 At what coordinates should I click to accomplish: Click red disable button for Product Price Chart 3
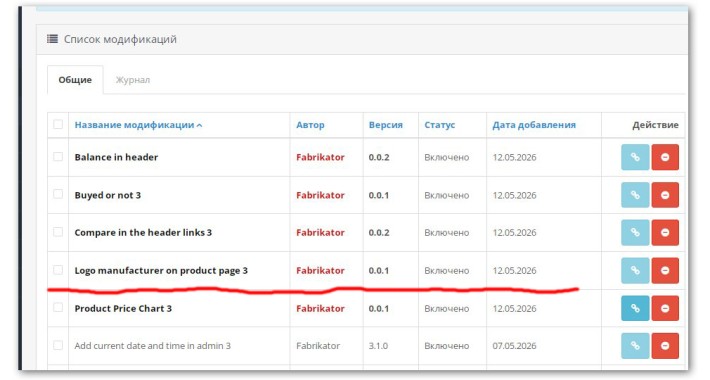coord(665,308)
